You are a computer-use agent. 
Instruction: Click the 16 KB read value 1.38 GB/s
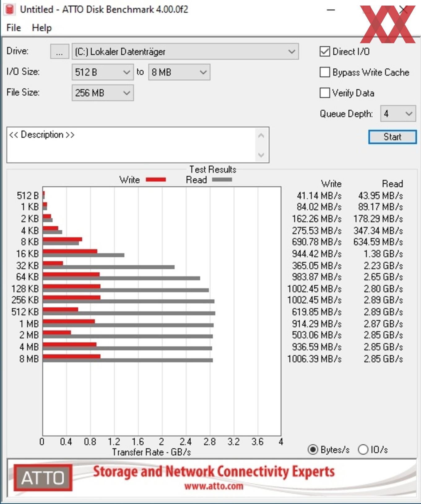tap(383, 254)
